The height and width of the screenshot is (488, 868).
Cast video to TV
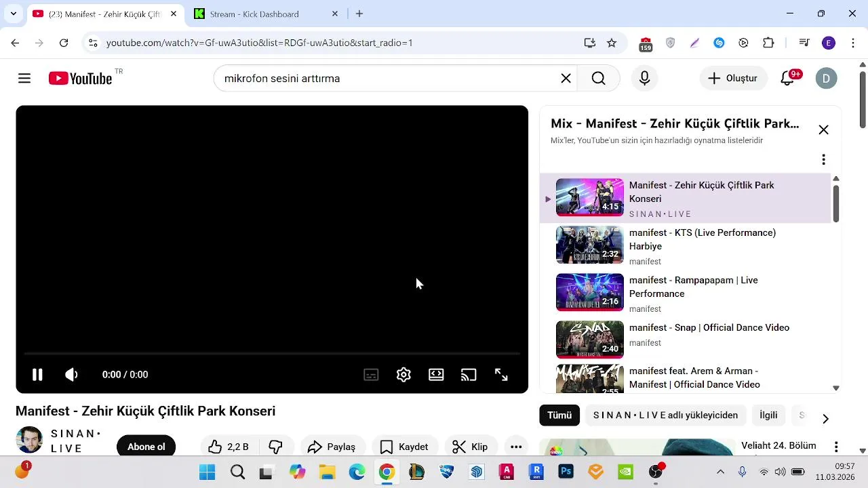click(x=469, y=375)
